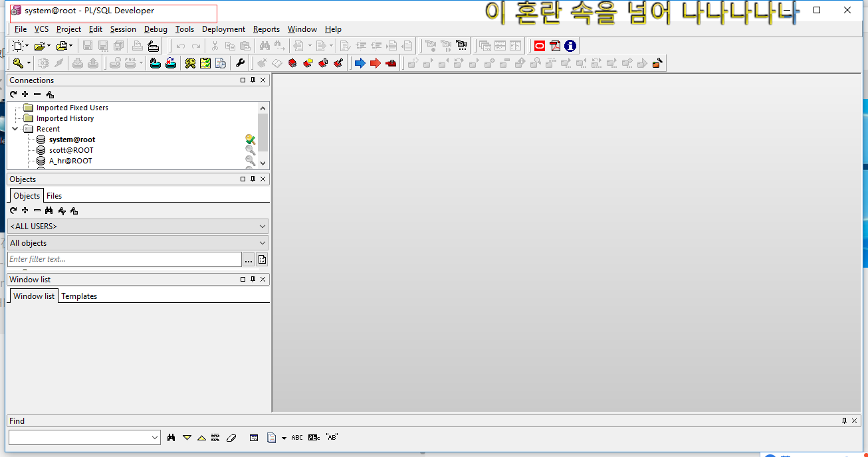Click the Rollback icon with red X
Screen dimensions: 868x457
(171, 63)
